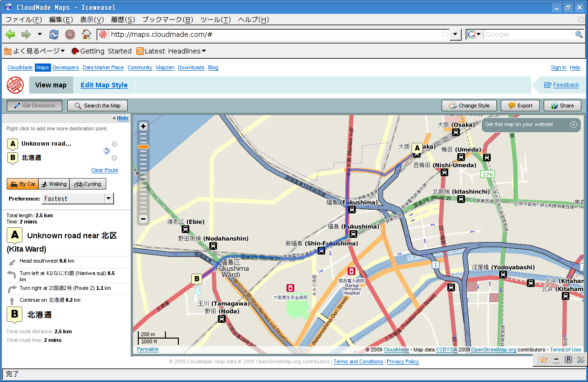Open the ツール(T) menu
This screenshot has width=588, height=382.
point(216,20)
